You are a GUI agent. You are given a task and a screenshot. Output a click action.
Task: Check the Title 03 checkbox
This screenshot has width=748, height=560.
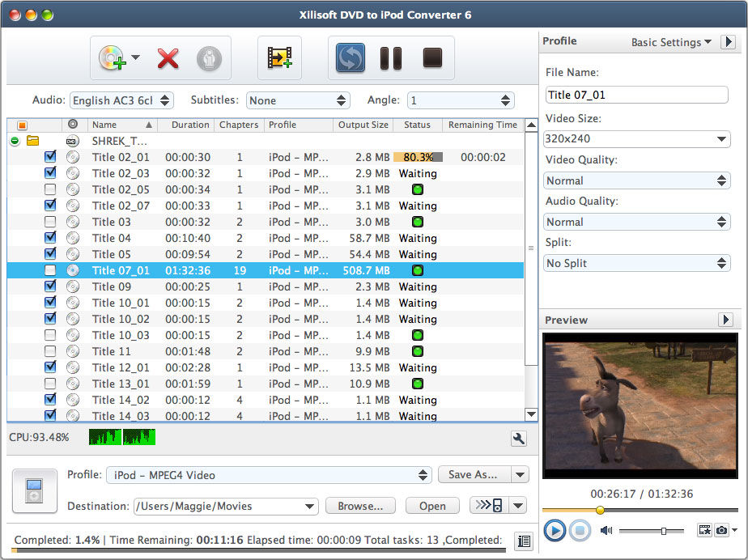pos(50,222)
